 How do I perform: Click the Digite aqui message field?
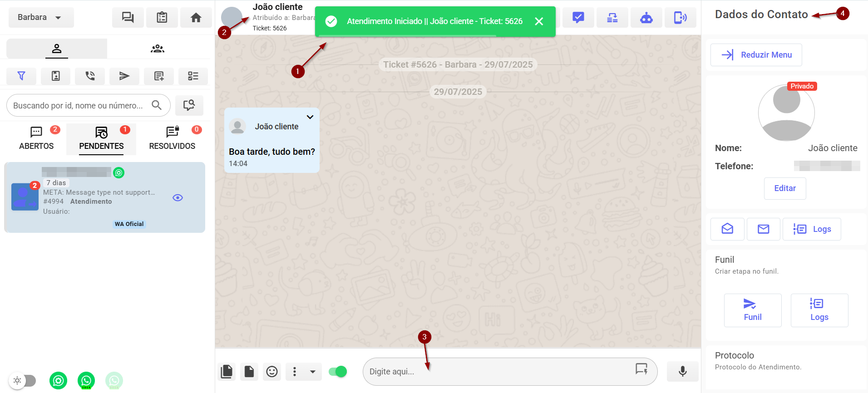[x=499, y=372]
